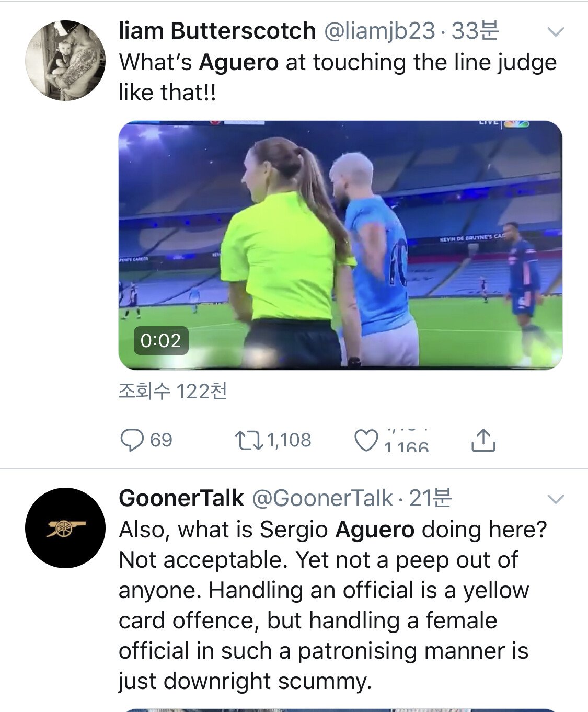This screenshot has width=588, height=712.
Task: Click the 69 replies count
Action: click(x=161, y=440)
